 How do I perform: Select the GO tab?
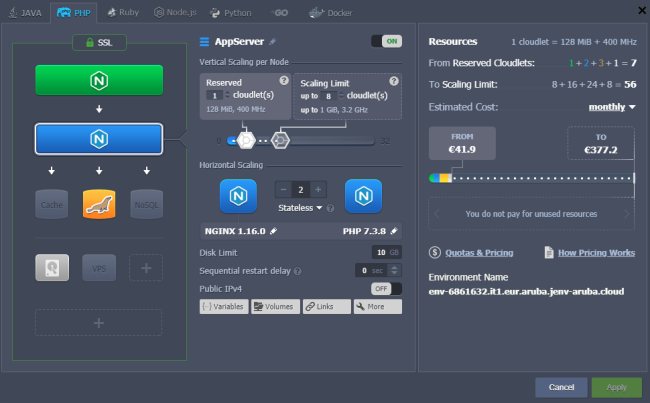tap(280, 13)
